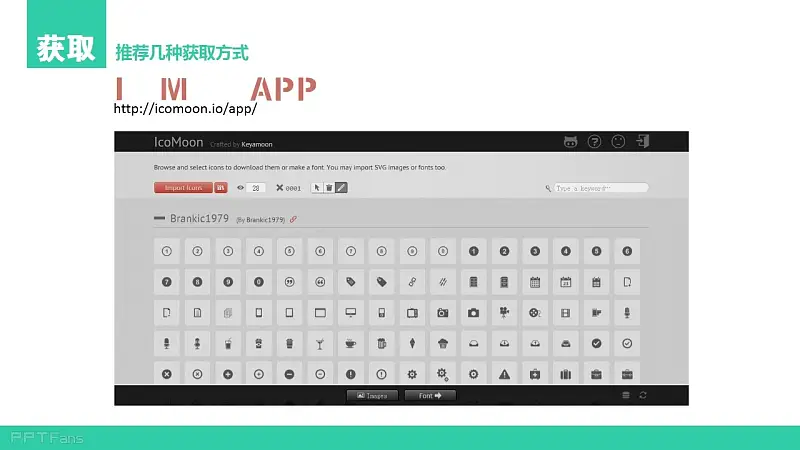Image resolution: width=800 pixels, height=450 pixels.
Task: Select the filled number 2 circle icon
Action: click(x=504, y=251)
